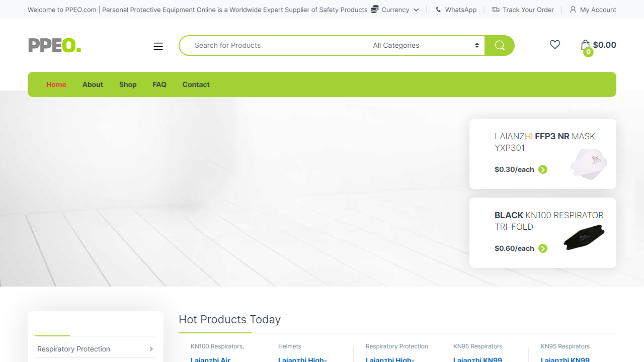Click the Track Your Order truck icon

coord(496,10)
